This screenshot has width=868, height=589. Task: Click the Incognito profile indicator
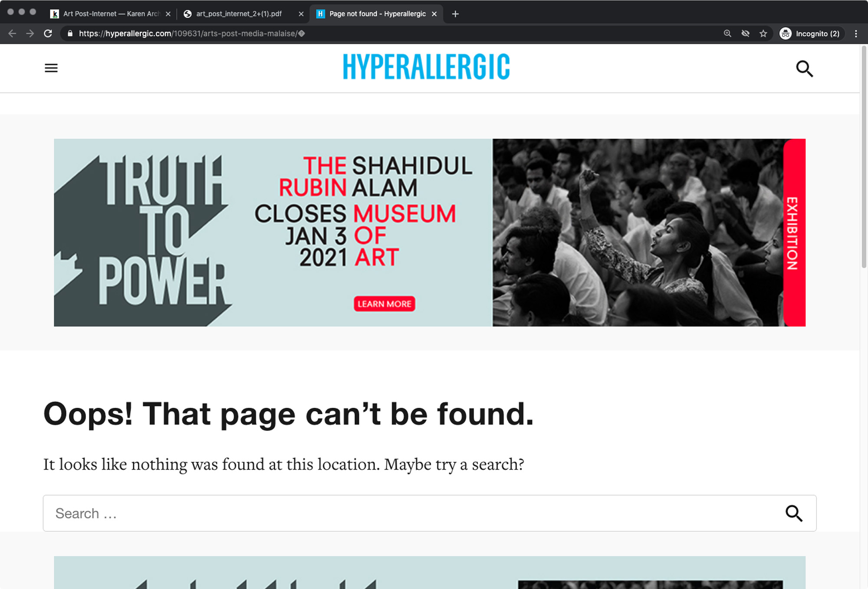tap(810, 33)
